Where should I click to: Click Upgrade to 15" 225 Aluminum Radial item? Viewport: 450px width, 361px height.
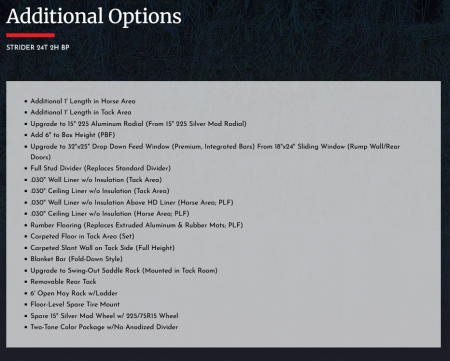click(x=138, y=124)
